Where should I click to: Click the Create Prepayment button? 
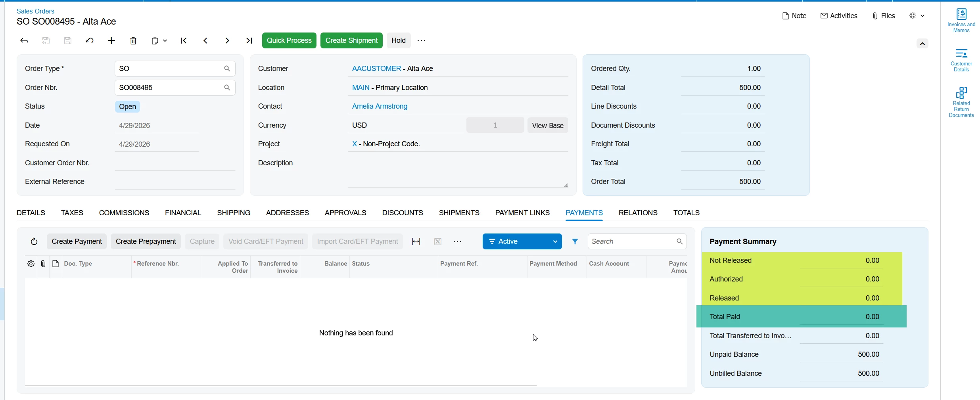pos(146,241)
